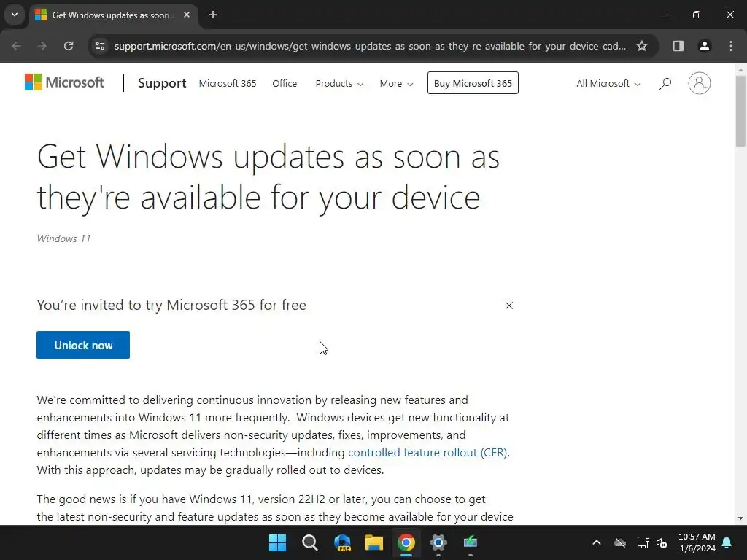Click the Chrome back arrow
Image resolution: width=747 pixels, height=560 pixels.
tap(17, 46)
